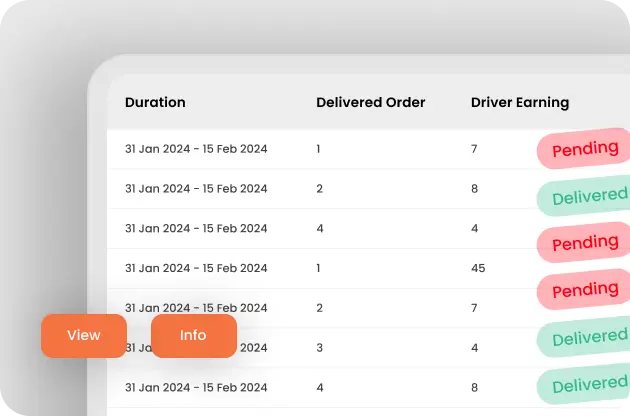The image size is (630, 416).
Task: Select the Delivered Order column header
Action: pyautogui.click(x=370, y=102)
